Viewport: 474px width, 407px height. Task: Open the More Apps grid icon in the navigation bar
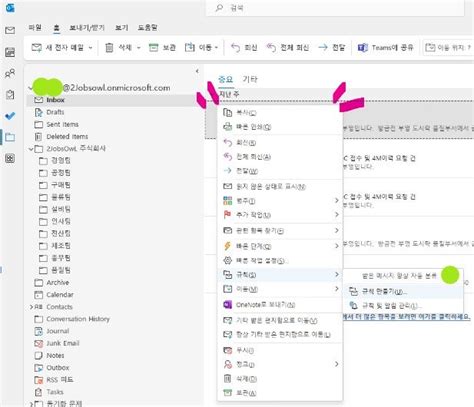pos(10,158)
